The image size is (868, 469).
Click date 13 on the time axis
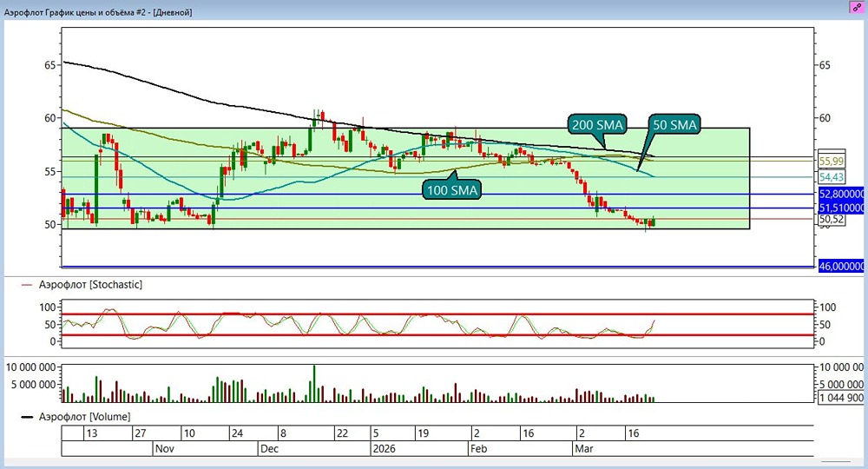(x=92, y=433)
